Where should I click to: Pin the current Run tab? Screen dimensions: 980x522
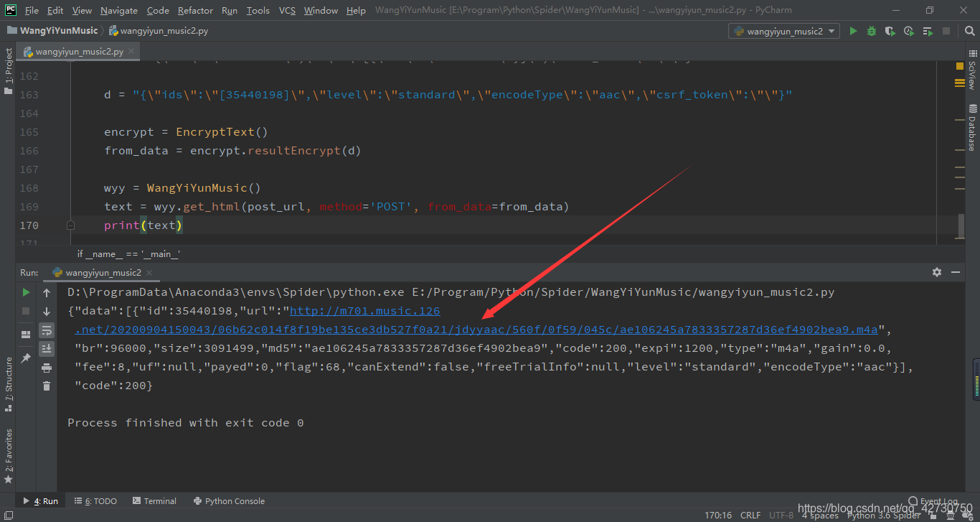click(x=26, y=358)
